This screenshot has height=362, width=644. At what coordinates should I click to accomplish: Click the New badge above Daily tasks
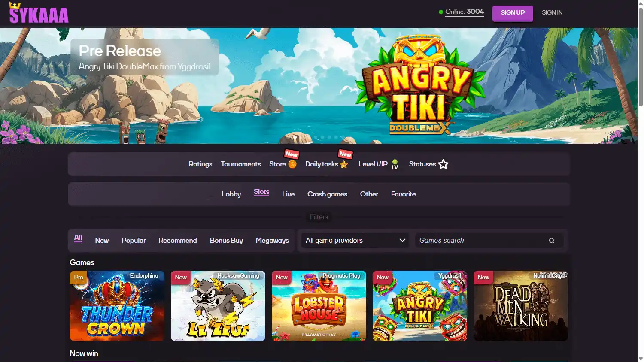[345, 154]
